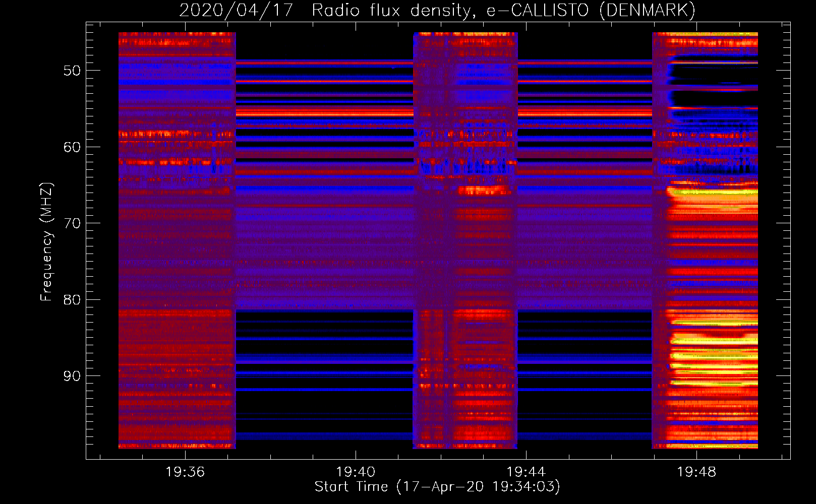816x504 pixels.
Task: Select the 19:44 time tick label
Action: 526,472
